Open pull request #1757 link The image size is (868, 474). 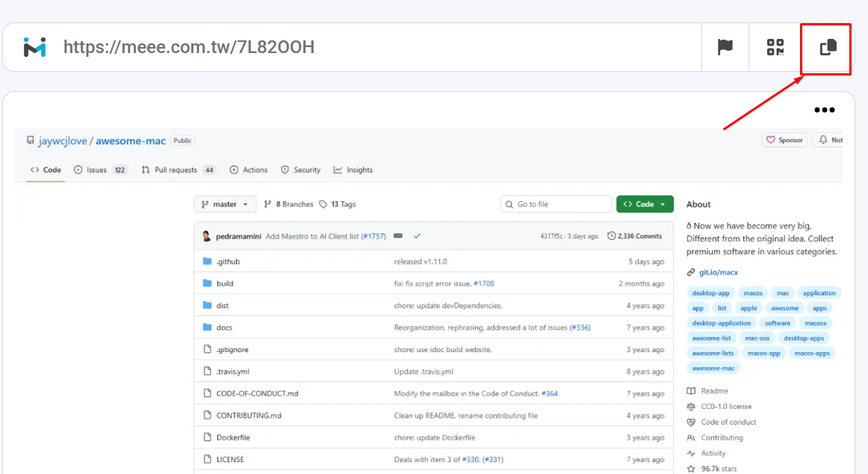click(373, 236)
